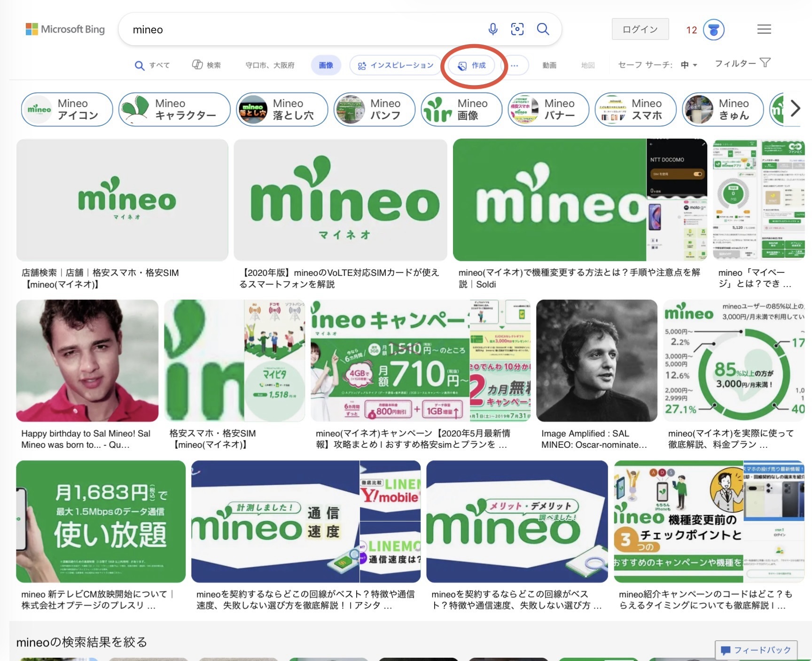The width and height of the screenshot is (812, 661).
Task: Click the microphone voice search icon
Action: coord(492,29)
